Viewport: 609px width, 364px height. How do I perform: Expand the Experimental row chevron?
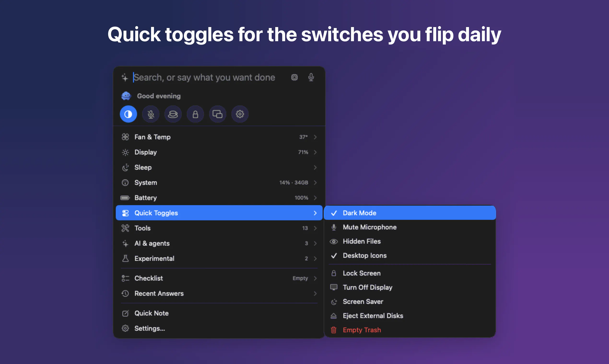click(x=315, y=259)
